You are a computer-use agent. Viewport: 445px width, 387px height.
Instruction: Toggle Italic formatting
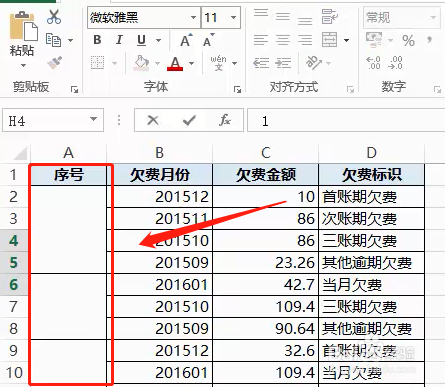coord(119,40)
